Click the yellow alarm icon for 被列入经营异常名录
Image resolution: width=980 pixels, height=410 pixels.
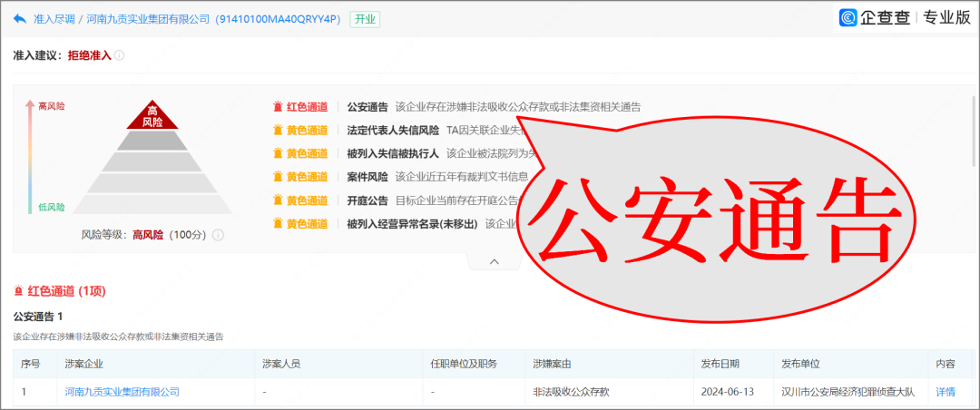(x=279, y=223)
